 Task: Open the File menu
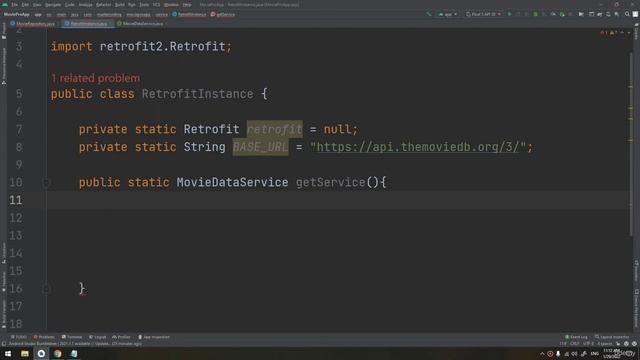(15, 4)
